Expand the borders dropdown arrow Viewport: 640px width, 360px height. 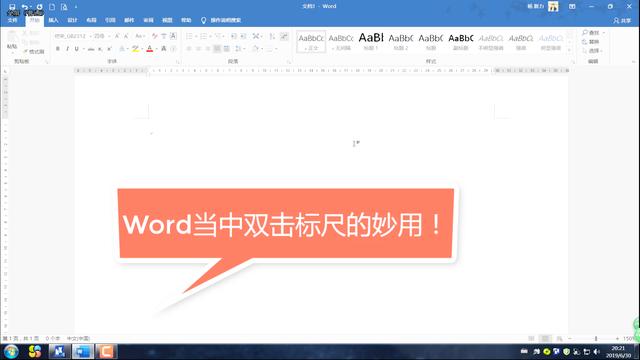click(276, 49)
